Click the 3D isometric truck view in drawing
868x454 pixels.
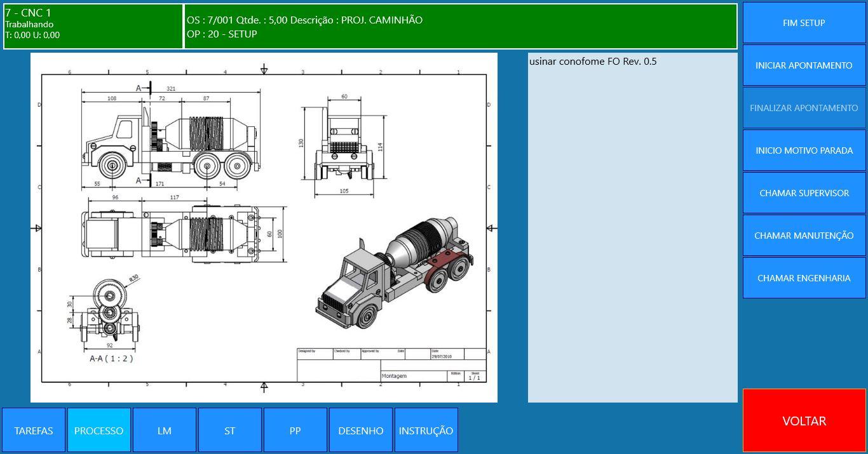[x=394, y=273]
